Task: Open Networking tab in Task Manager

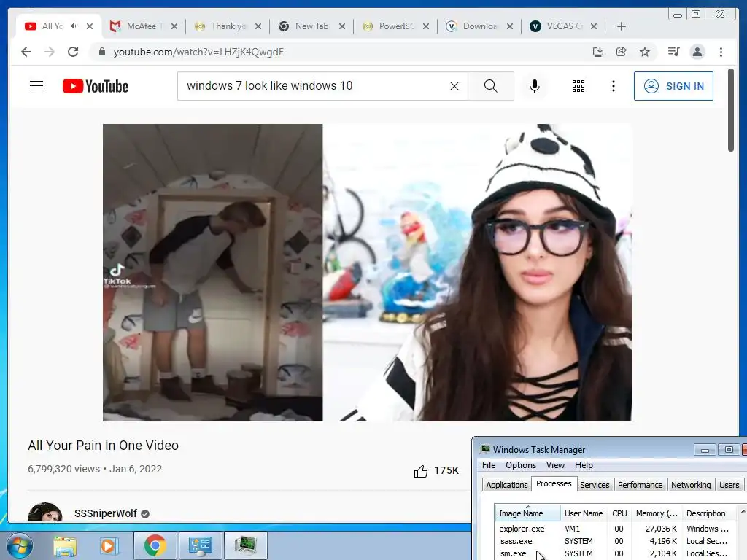Action: coord(691,485)
